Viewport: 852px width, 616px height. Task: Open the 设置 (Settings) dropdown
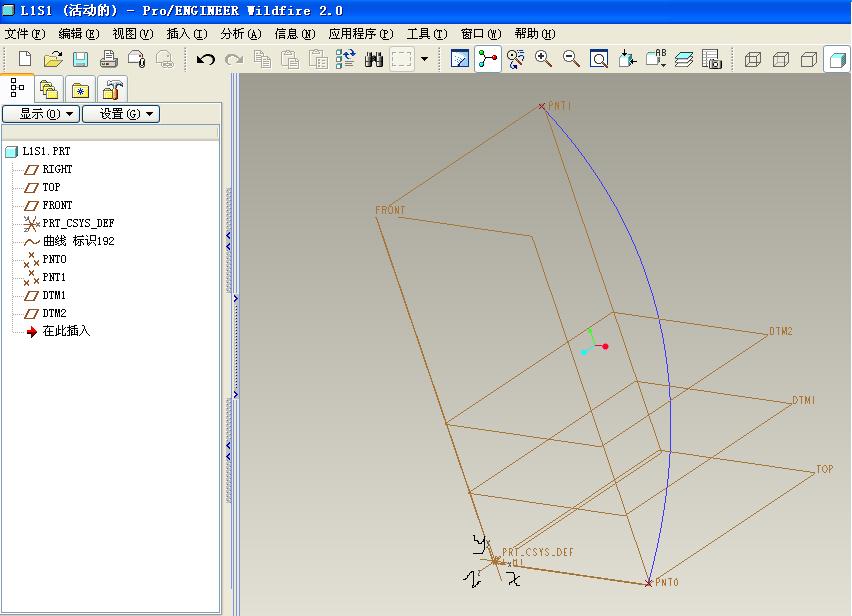pyautogui.click(x=121, y=114)
